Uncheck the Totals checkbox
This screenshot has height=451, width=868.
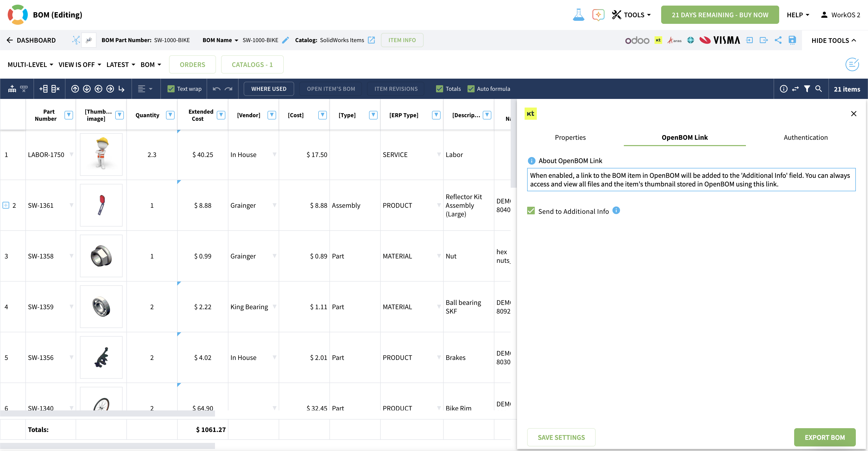tap(439, 89)
